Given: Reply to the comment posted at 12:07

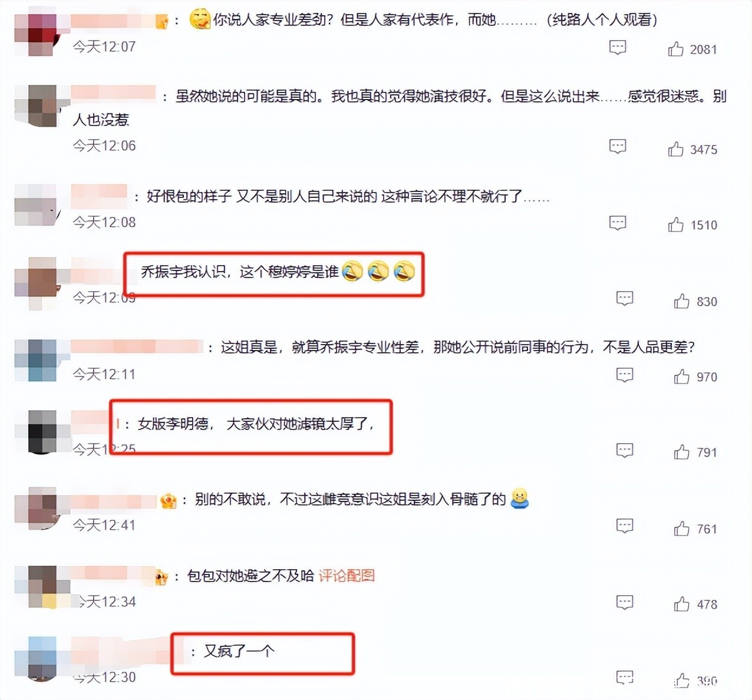Looking at the screenshot, I should 618,48.
